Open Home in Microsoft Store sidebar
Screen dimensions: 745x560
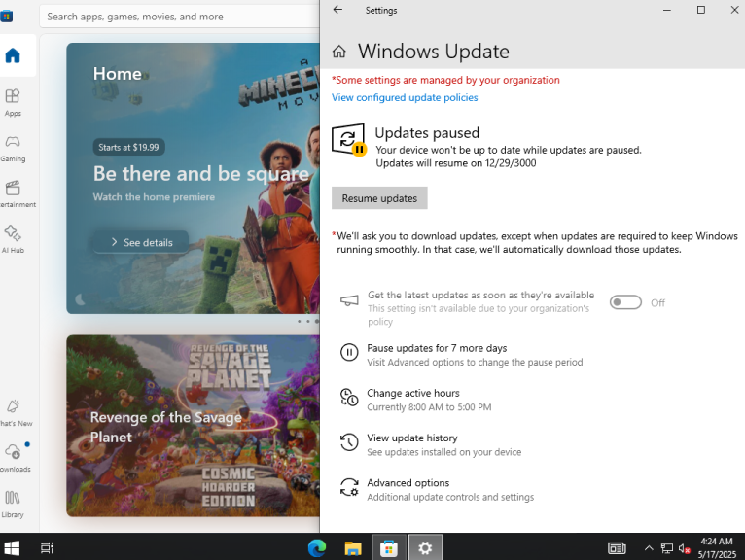[13, 55]
